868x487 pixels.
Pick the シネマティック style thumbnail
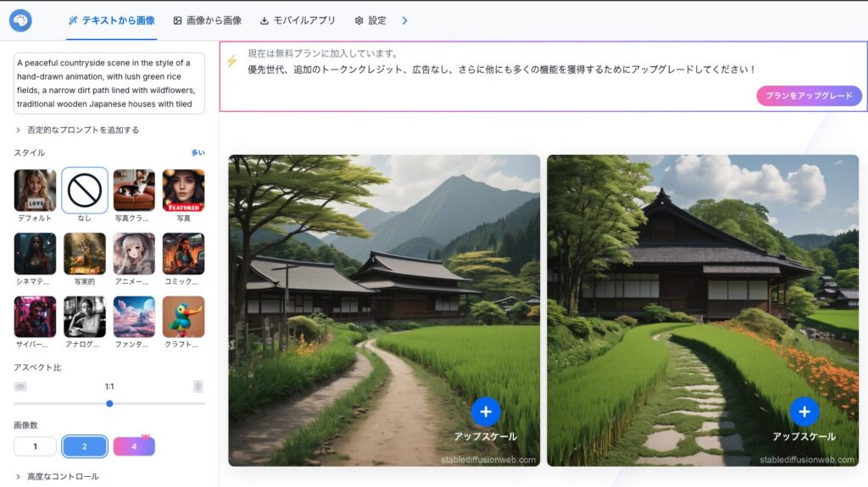(35, 254)
